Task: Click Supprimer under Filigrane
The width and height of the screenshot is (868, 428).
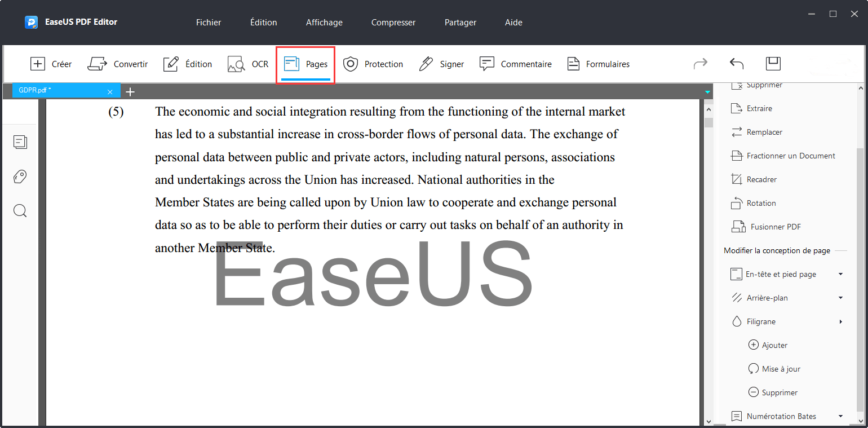Action: click(x=773, y=392)
